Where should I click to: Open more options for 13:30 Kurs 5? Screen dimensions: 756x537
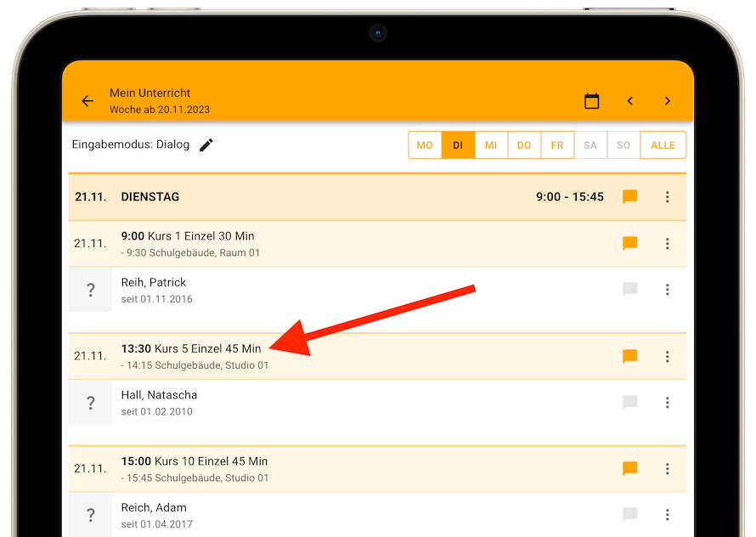click(668, 357)
